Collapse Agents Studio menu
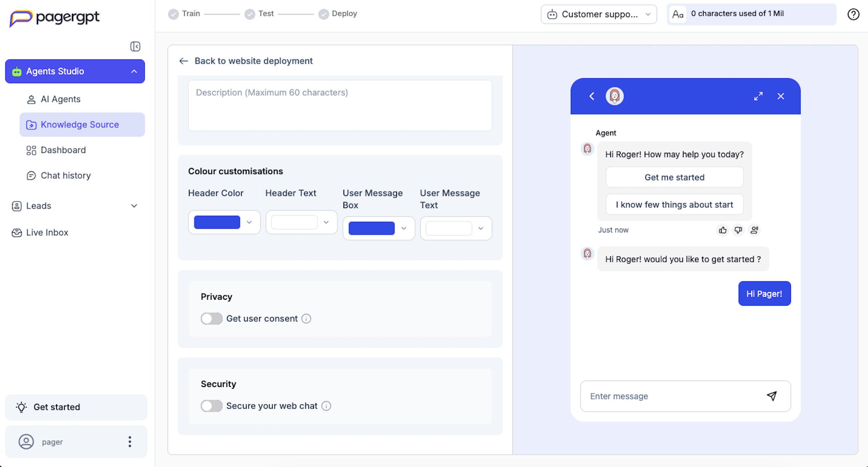 (x=134, y=71)
